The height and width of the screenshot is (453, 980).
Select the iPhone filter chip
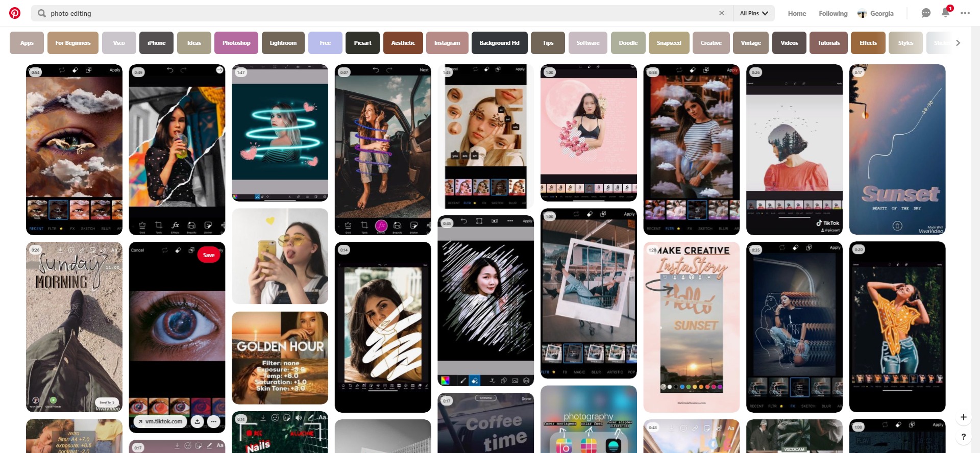[x=157, y=43]
